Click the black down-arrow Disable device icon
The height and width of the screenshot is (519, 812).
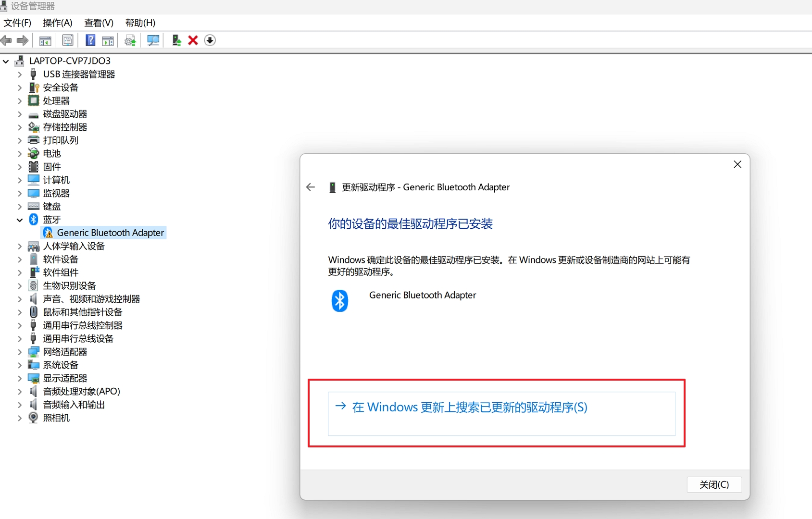click(x=210, y=40)
